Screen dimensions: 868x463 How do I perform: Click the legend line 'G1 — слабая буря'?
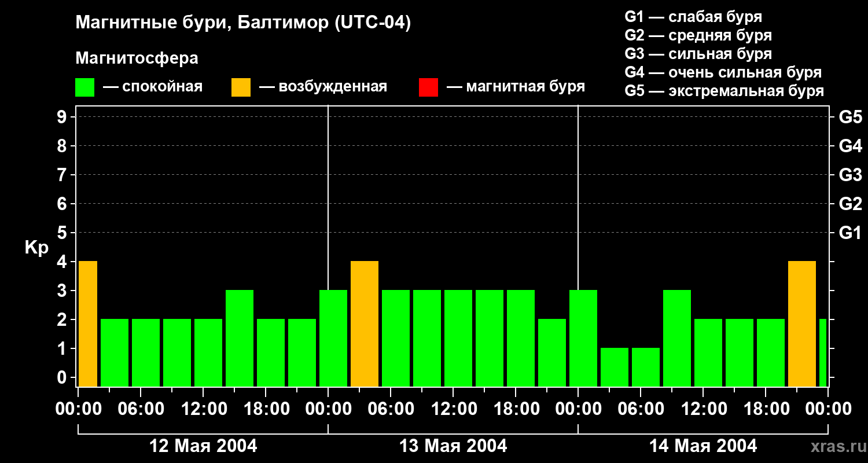[x=693, y=17]
